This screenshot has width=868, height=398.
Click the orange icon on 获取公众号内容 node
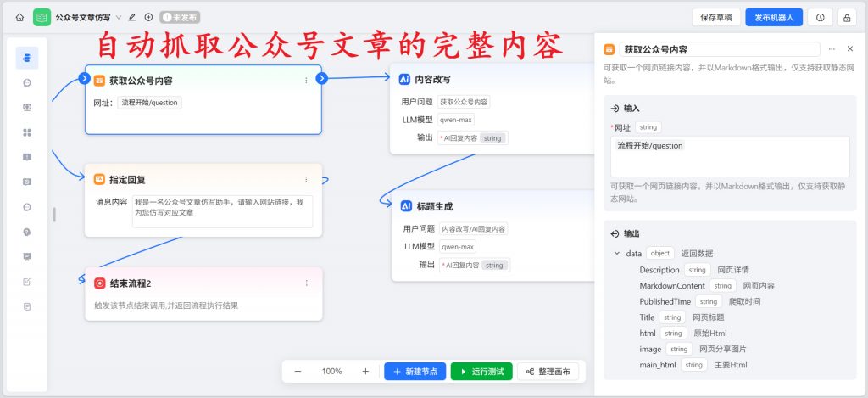[x=99, y=81]
